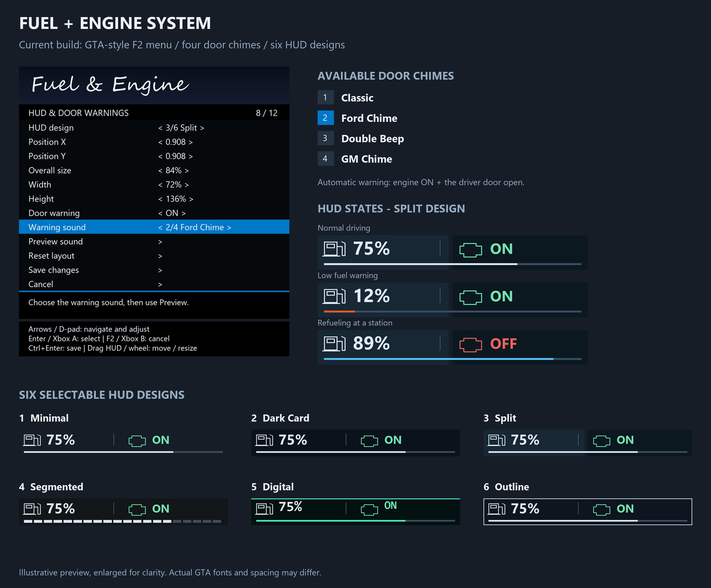Click fuel pump icon in Split design preview

click(497, 441)
